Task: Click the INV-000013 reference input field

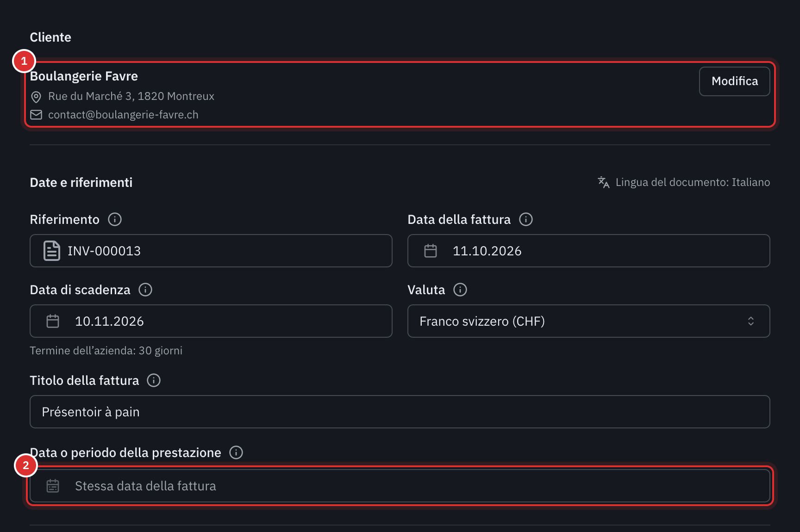Action: pyautogui.click(x=211, y=251)
